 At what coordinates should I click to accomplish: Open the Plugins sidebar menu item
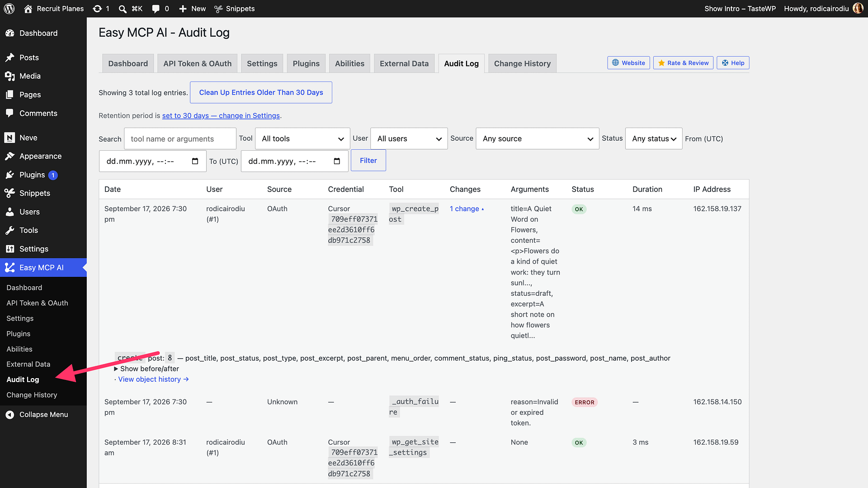pyautogui.click(x=32, y=175)
